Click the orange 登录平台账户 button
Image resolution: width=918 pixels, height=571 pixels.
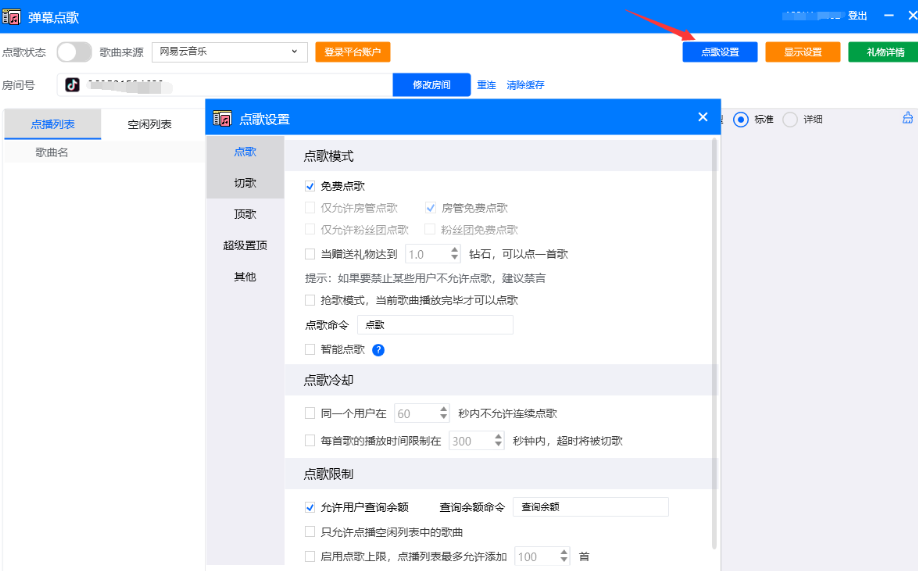click(x=352, y=52)
